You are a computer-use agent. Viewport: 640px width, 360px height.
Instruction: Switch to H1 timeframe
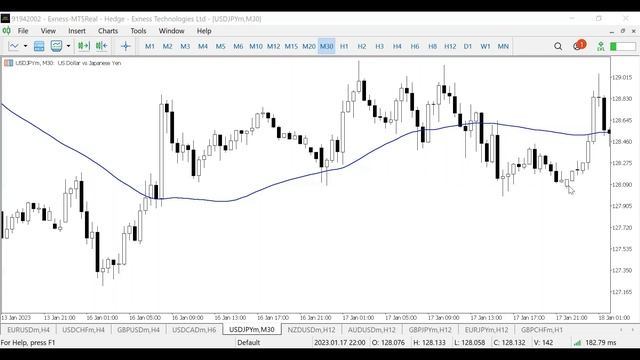[344, 47]
